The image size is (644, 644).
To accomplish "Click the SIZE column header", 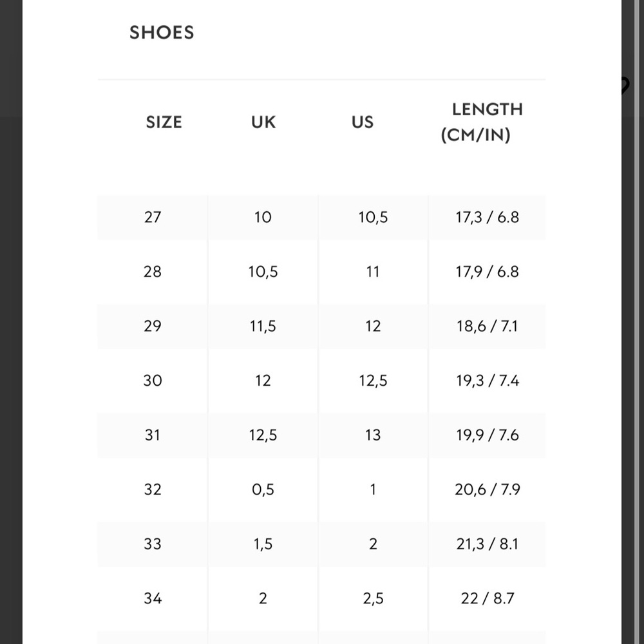I will [x=164, y=122].
